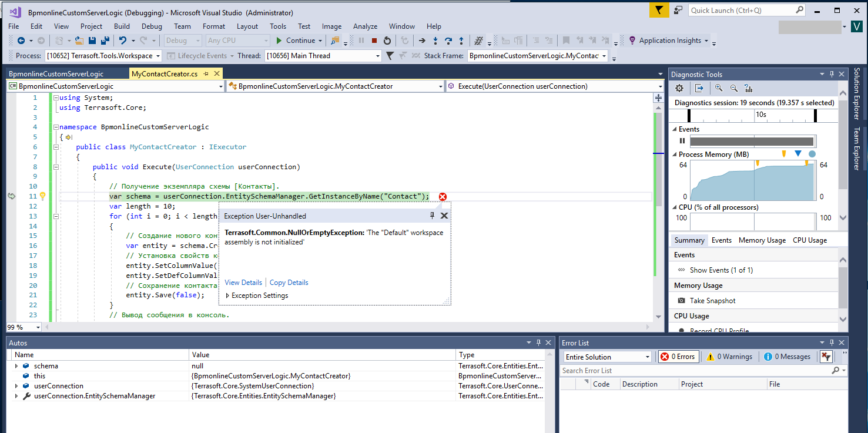
Task: Switch to Memory Usage tab
Action: pos(762,240)
